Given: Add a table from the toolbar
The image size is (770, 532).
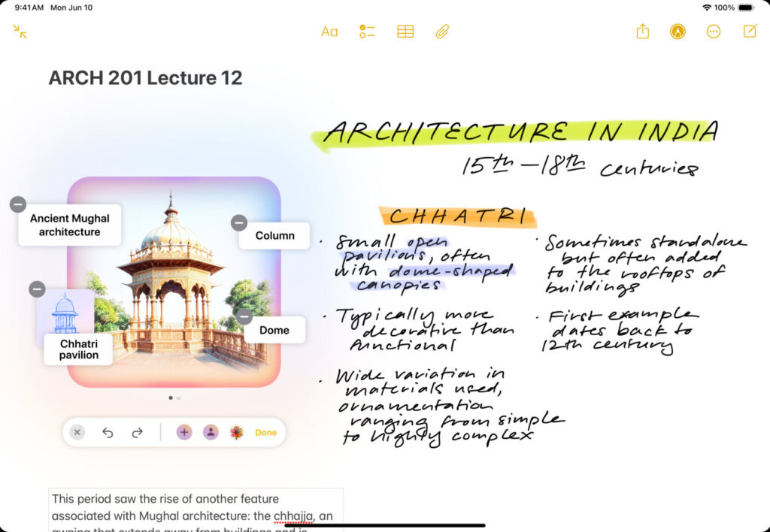Looking at the screenshot, I should pos(405,32).
